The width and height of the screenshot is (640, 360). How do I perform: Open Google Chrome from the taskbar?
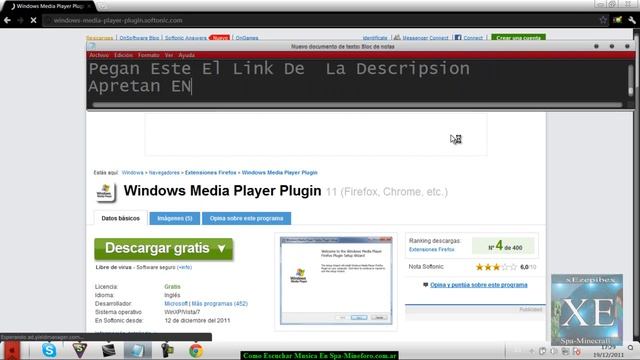pyautogui.click(x=196, y=351)
